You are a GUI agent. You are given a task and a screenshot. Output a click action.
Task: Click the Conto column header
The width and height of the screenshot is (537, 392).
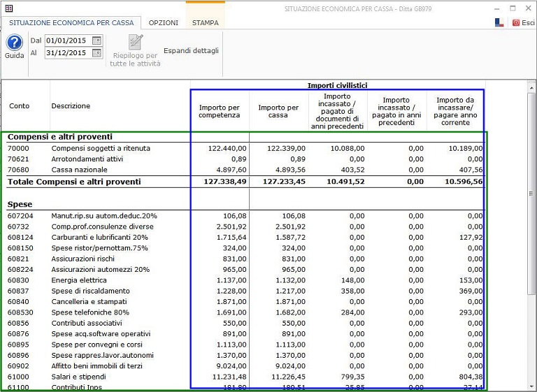pos(19,106)
